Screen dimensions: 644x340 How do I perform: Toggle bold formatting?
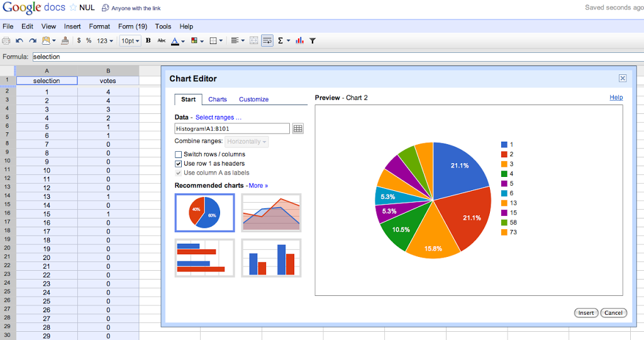point(148,40)
